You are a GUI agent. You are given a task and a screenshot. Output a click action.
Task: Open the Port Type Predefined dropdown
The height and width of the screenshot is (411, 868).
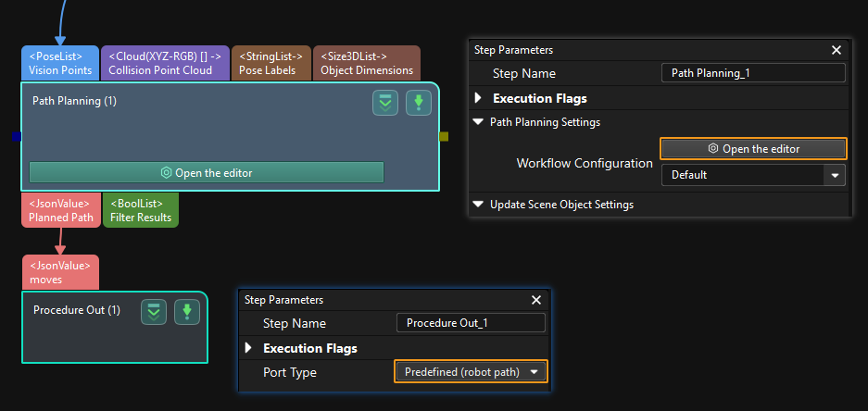pyautogui.click(x=471, y=372)
